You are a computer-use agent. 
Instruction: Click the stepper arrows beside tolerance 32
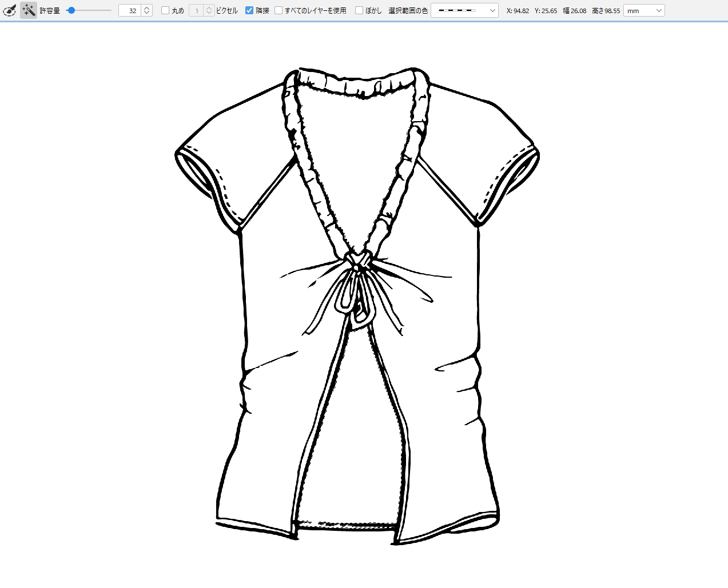pos(147,10)
